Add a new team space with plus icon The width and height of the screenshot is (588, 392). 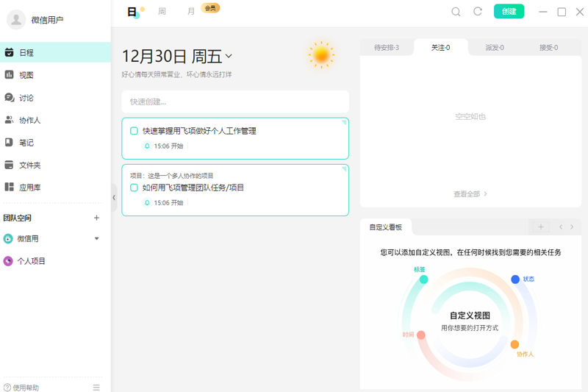[x=96, y=218]
